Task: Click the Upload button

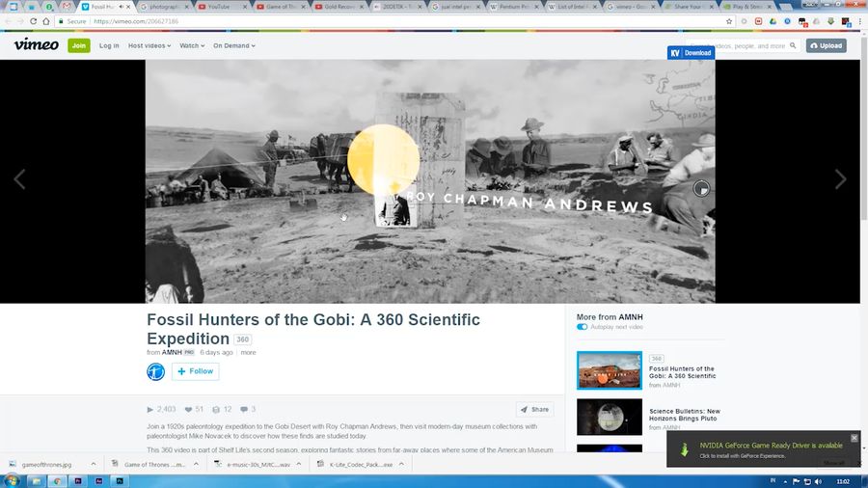Action: [x=826, y=46]
